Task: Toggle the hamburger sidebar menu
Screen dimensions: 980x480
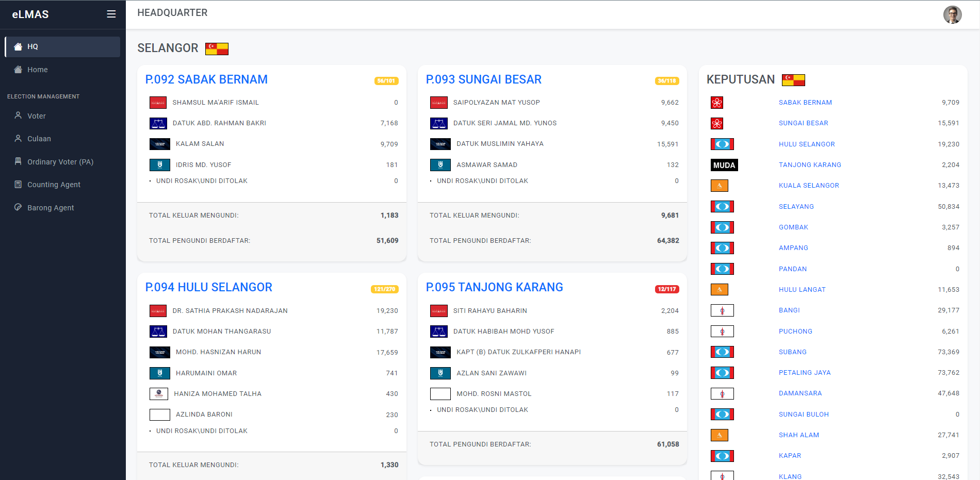Action: tap(111, 14)
